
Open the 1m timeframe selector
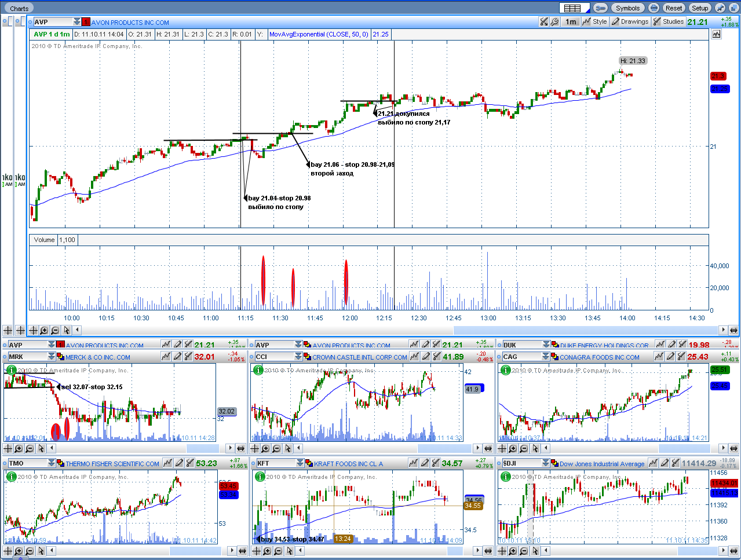tap(571, 22)
